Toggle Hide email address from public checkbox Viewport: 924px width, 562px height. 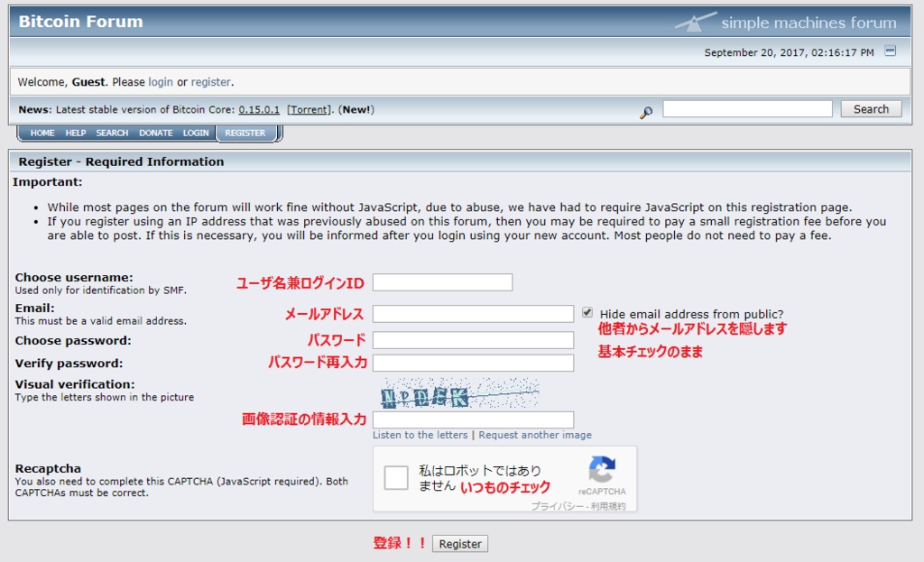(587, 312)
